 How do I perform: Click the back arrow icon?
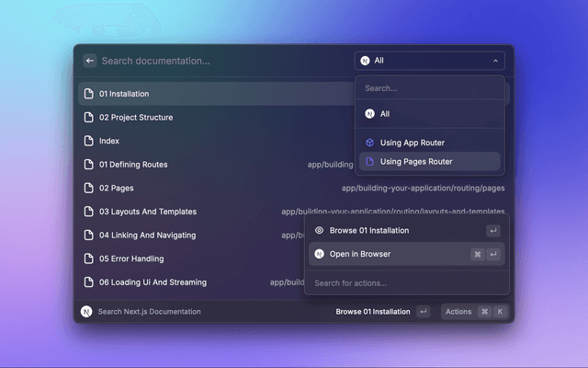tap(90, 61)
